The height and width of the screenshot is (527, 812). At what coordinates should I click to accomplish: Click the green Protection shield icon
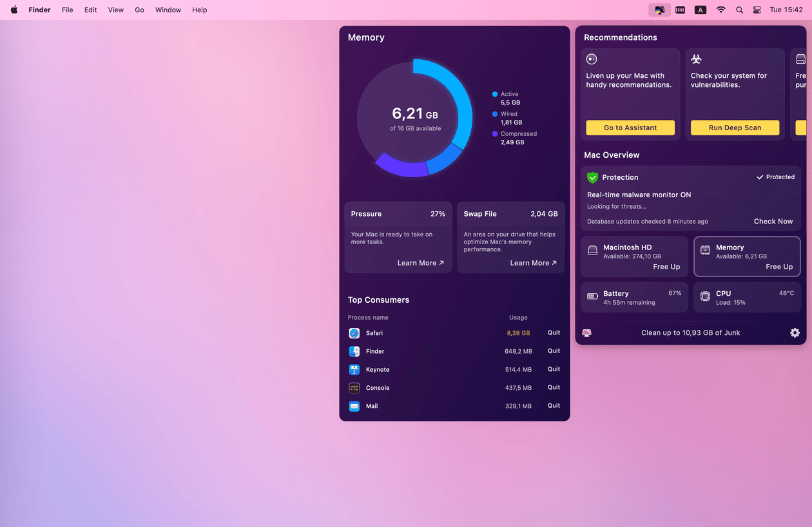(592, 177)
